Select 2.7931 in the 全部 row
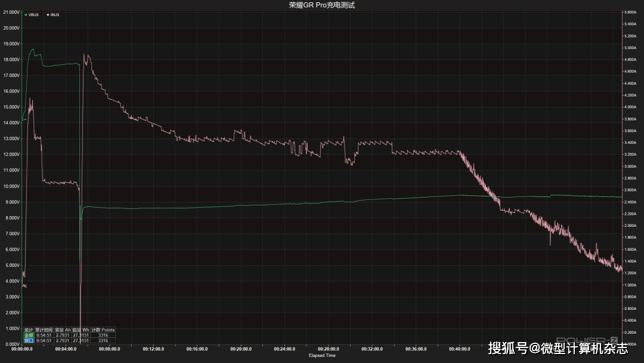Viewport: 644px width, 363px height. (63, 335)
